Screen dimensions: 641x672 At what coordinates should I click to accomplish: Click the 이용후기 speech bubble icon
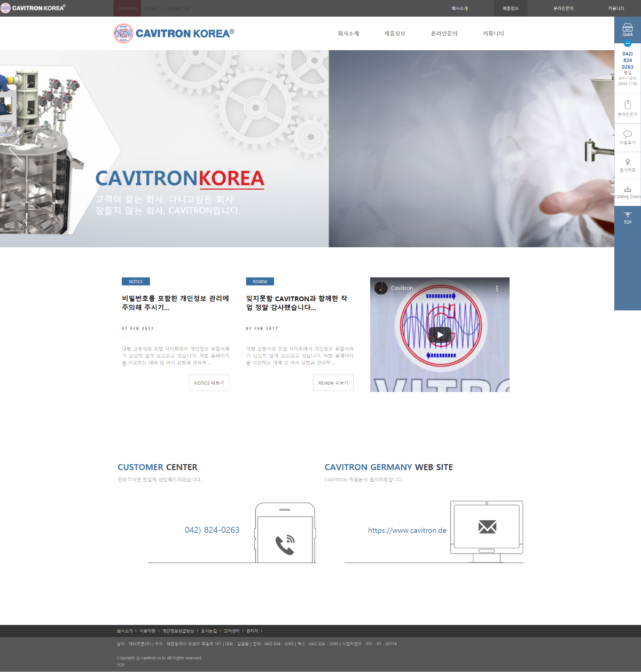628,135
